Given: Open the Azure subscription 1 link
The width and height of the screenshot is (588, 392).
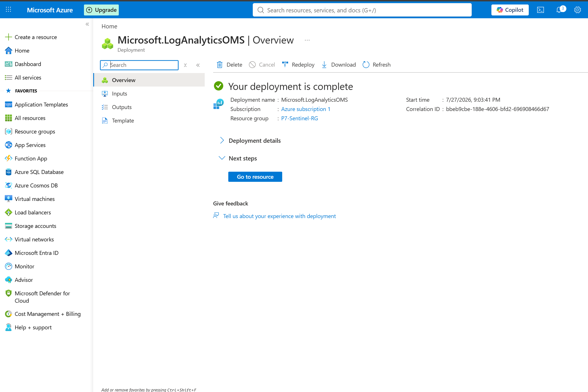Looking at the screenshot, I should (x=306, y=109).
